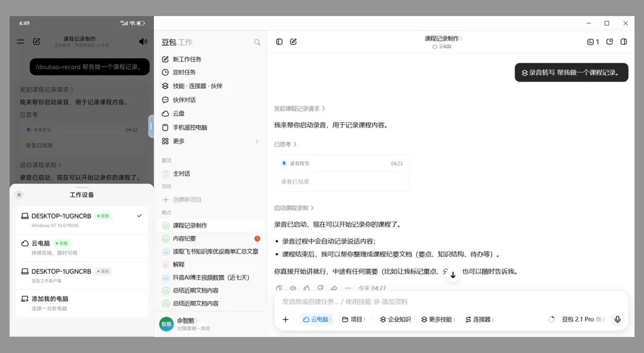Expand the 更多 chevron in the sidebar
The image size is (644, 353).
click(257, 141)
